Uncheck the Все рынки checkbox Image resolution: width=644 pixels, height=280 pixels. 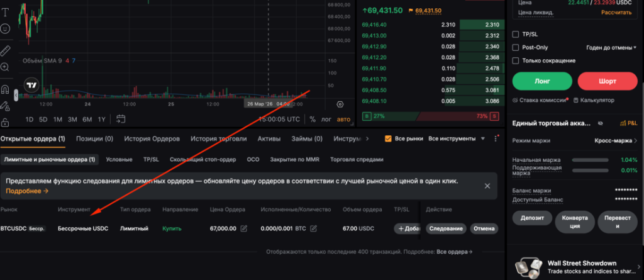[x=388, y=138]
